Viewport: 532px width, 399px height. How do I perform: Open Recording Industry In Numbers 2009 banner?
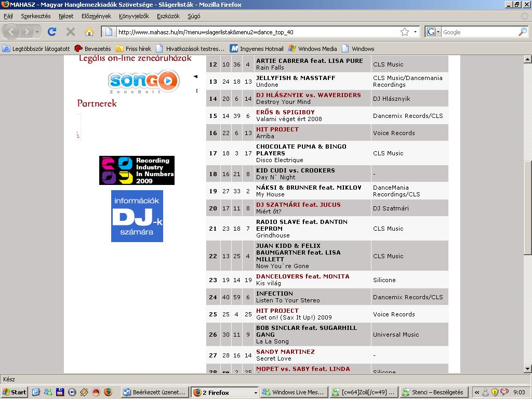click(137, 170)
